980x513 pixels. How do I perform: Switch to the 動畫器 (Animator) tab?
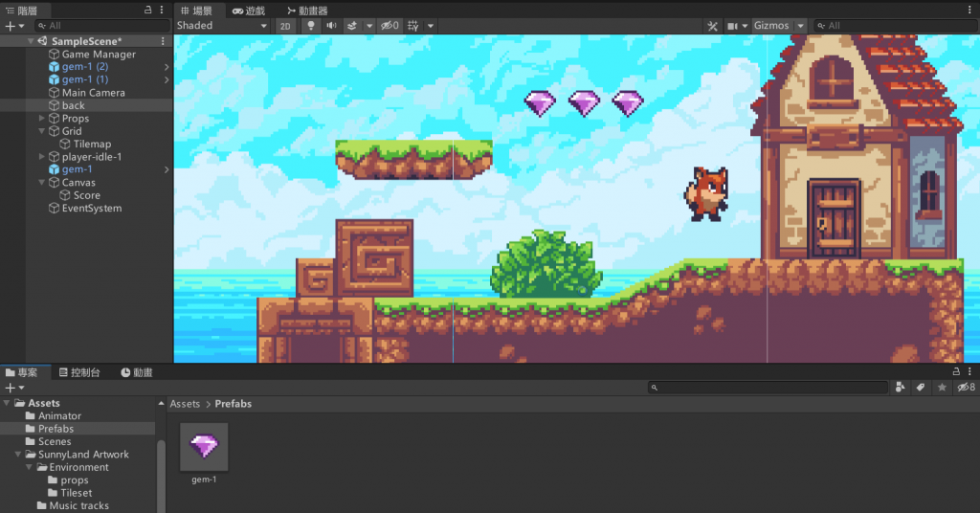point(307,11)
